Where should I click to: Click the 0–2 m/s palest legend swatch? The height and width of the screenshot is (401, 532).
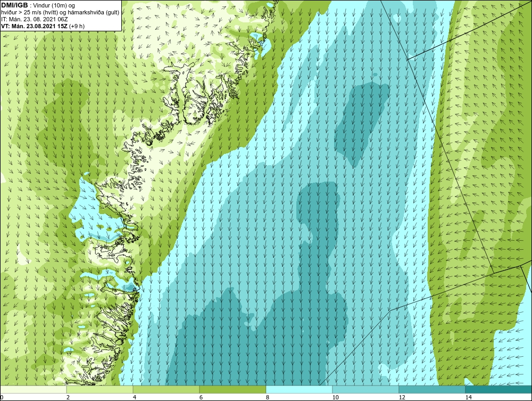(33, 389)
